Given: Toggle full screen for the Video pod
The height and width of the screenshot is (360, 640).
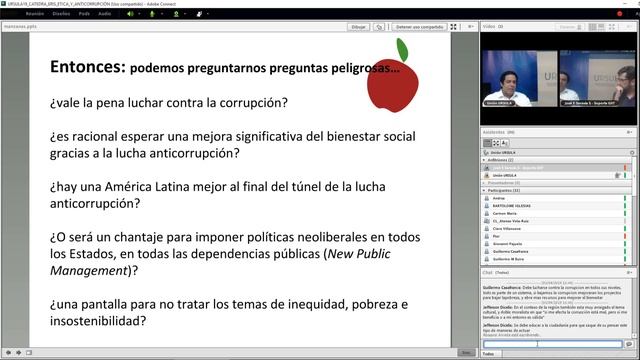Looking at the screenshot, I should tap(612, 27).
